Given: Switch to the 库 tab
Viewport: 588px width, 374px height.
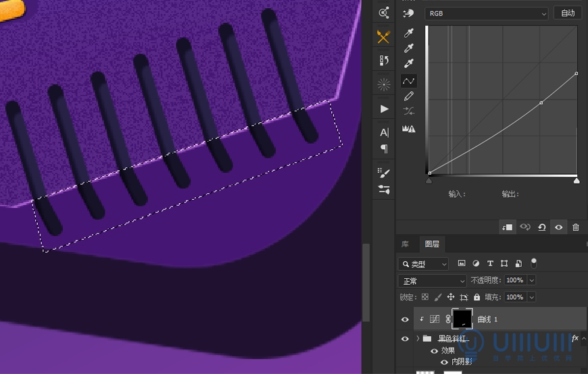Looking at the screenshot, I should click(x=405, y=244).
